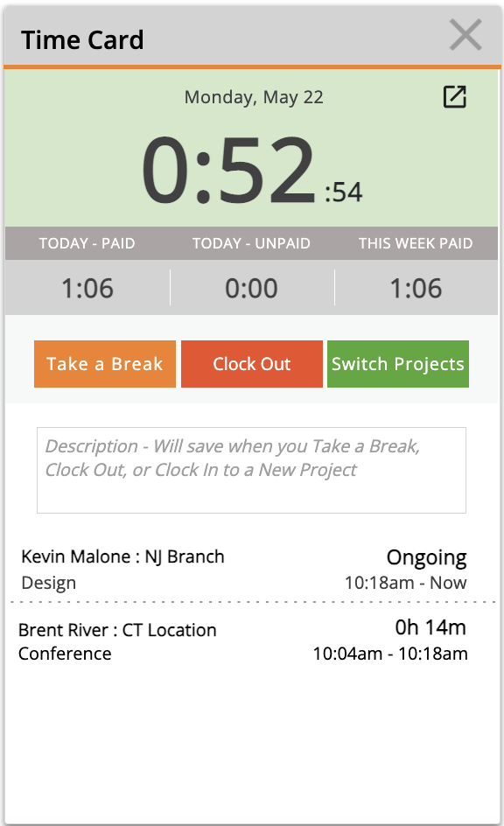Click the Time Card title header
504x826 pixels.
[82, 40]
